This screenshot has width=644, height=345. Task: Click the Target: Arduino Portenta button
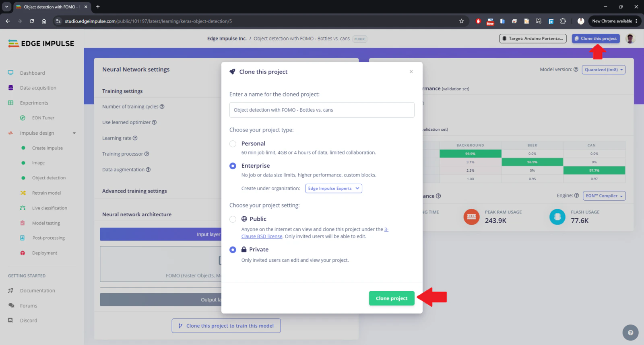coord(533,39)
